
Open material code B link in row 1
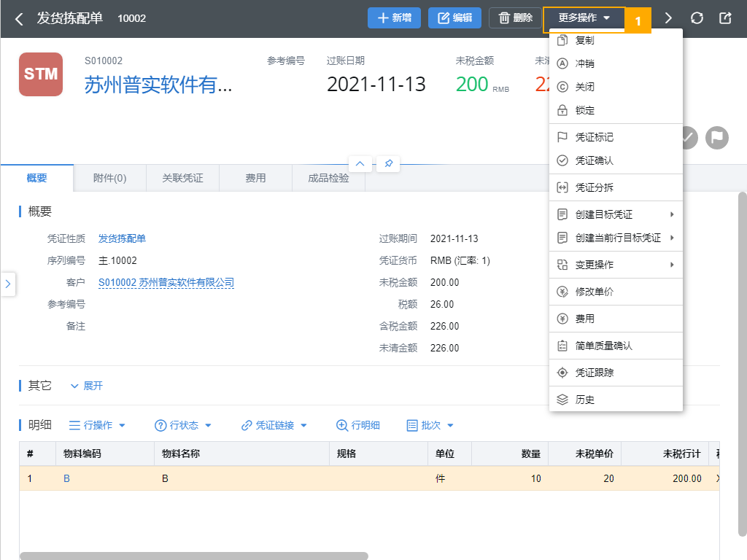tap(66, 478)
